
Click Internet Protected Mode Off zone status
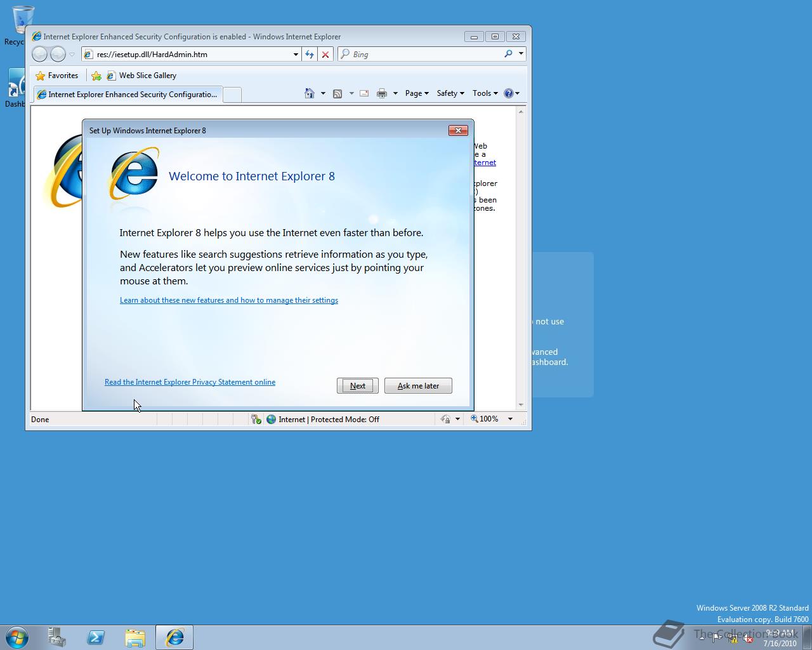324,419
